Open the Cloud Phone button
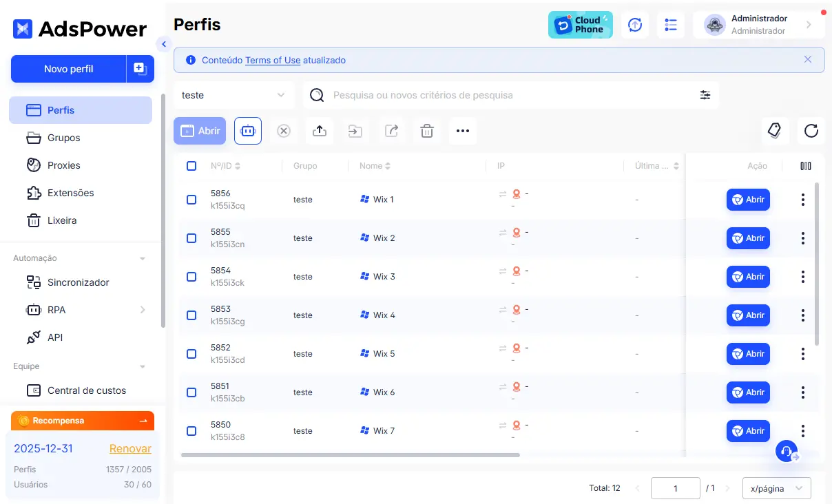Screen dimensions: 832x504 (580, 25)
